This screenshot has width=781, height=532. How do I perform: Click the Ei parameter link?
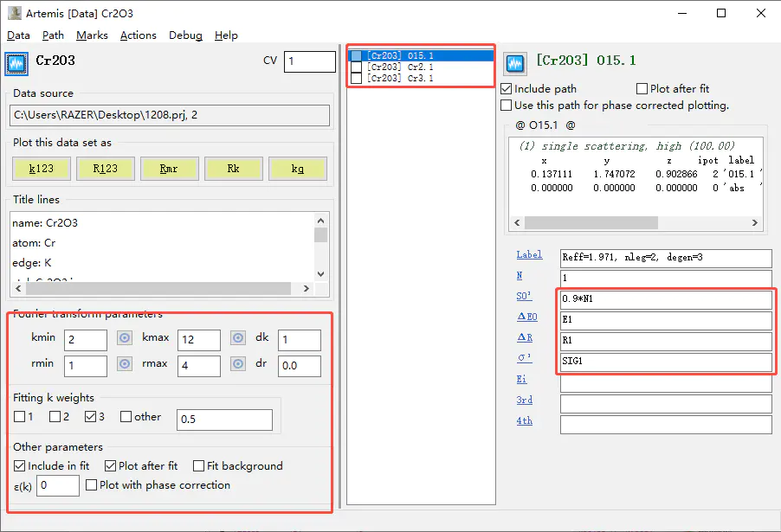pos(521,379)
